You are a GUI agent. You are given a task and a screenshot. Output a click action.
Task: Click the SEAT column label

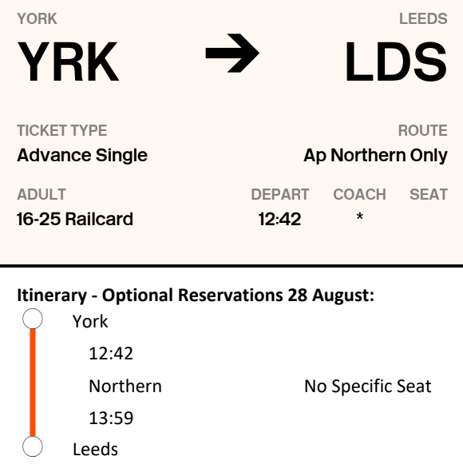pyautogui.click(x=429, y=194)
